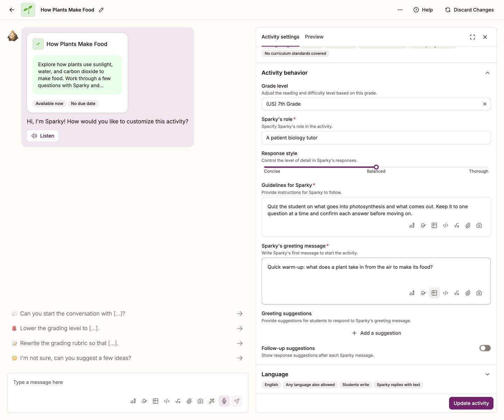The height and width of the screenshot is (420, 504).
Task: Add a math formula in the Guidelines field
Action: (x=457, y=225)
